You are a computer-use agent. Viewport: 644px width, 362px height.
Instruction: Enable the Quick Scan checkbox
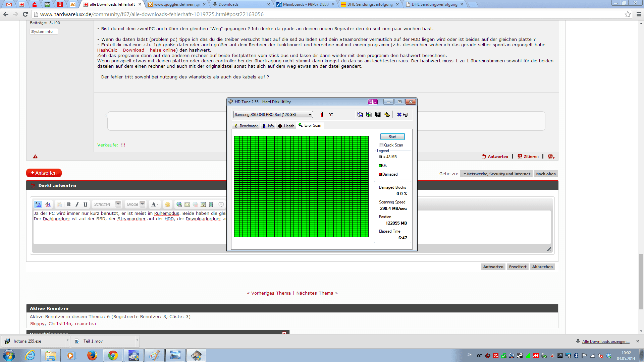(381, 145)
